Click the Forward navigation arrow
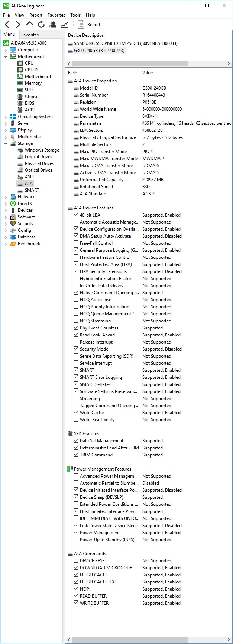Viewport: 233px width, 644px height. tap(18, 25)
